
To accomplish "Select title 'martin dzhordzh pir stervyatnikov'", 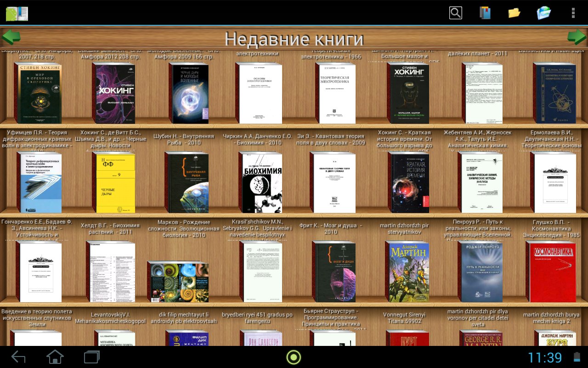I will coord(404,229).
